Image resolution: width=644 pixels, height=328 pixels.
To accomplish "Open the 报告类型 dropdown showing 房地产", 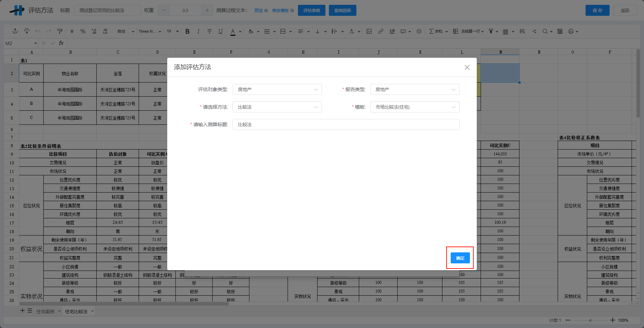I will (415, 89).
